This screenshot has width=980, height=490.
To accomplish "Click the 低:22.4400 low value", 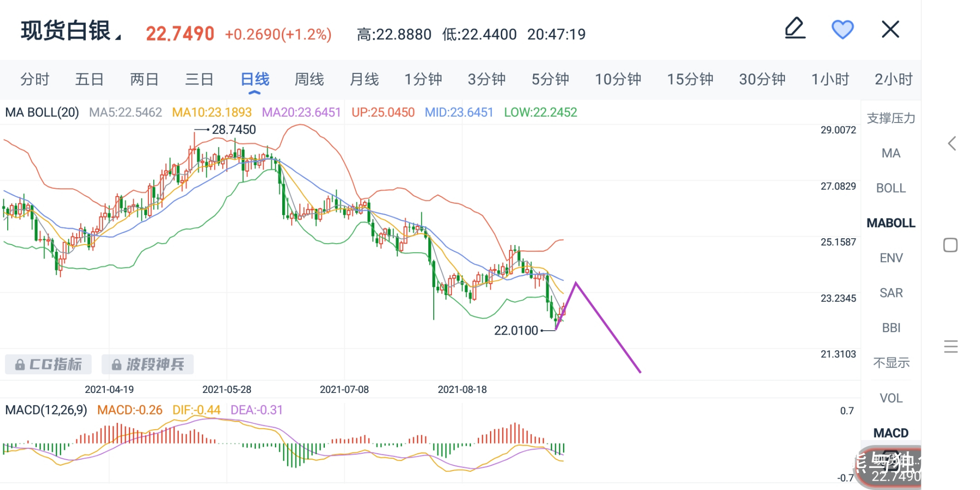I will tap(480, 34).
